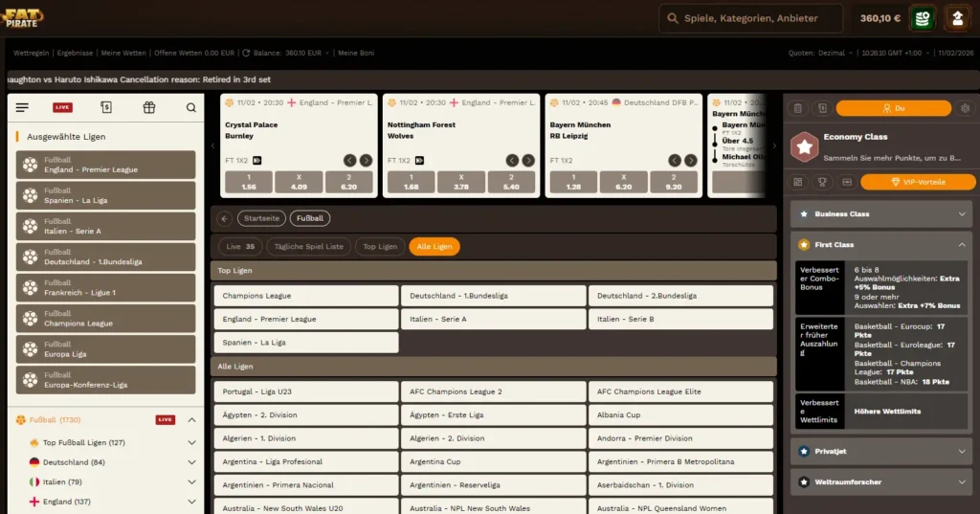Open the hamburger menu in left sidebar
This screenshot has height=514, width=980.
click(x=23, y=107)
